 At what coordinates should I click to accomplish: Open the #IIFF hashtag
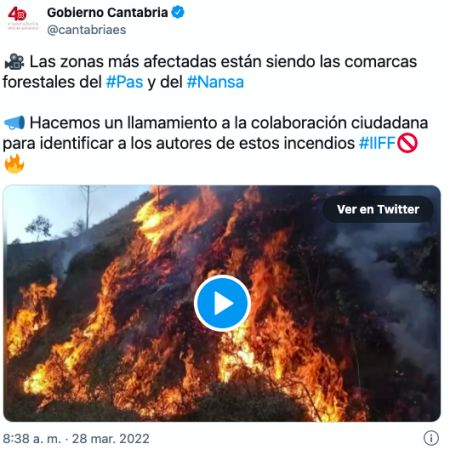pos(377,143)
